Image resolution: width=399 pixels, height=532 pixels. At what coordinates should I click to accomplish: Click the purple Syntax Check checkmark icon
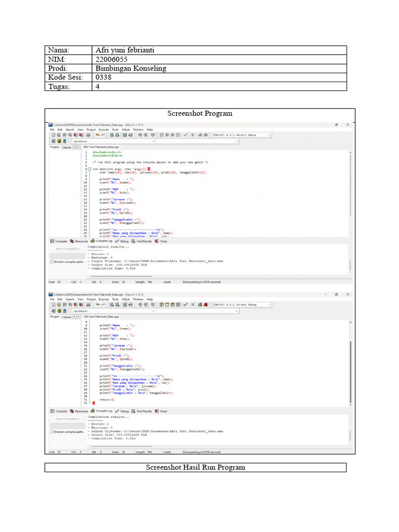pyautogui.click(x=185, y=304)
